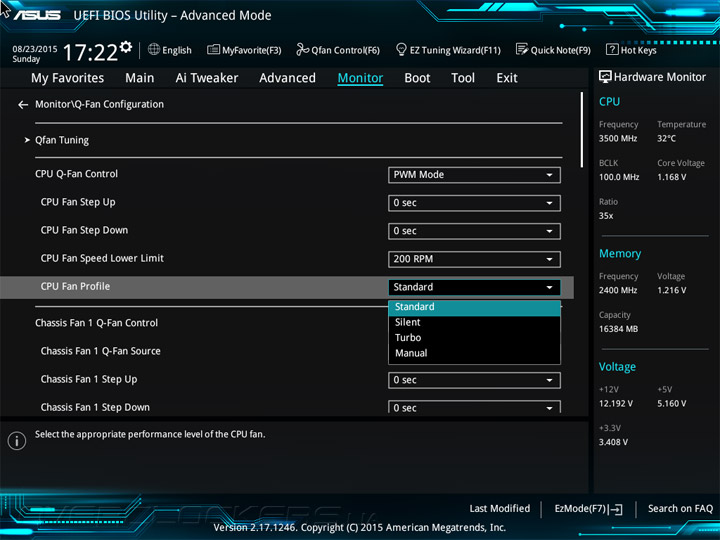This screenshot has width=720, height=540.
Task: Open Chassis Fan 1 Step Up dropdown
Action: (474, 380)
